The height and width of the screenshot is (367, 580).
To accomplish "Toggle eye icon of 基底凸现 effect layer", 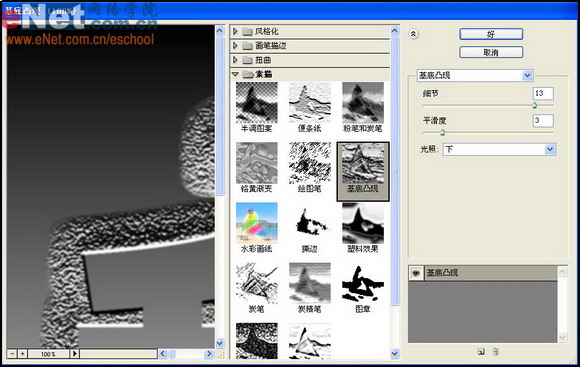I will click(x=416, y=273).
